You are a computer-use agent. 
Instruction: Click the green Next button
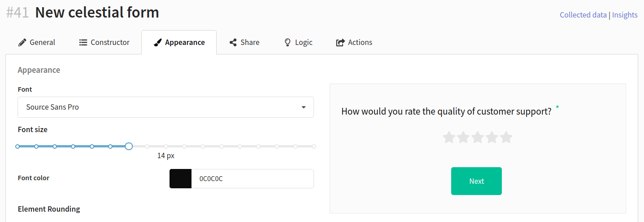tap(476, 181)
